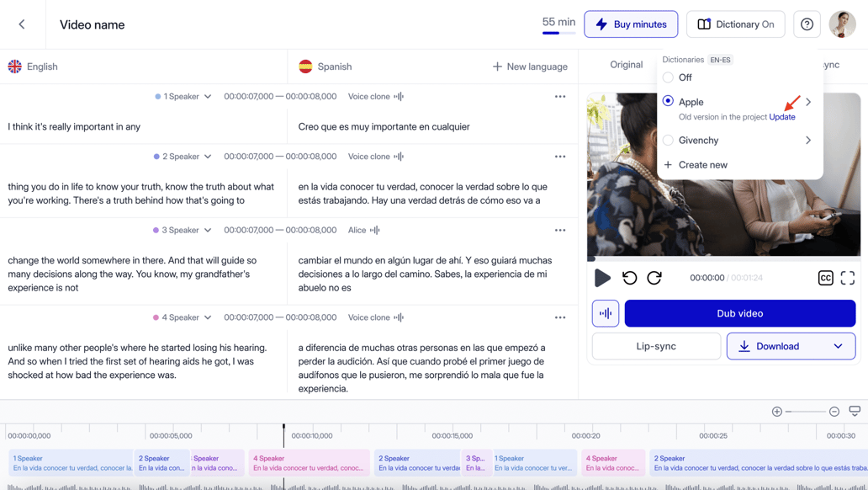Viewport: 868px width, 490px height.
Task: Select the Off dictionary radio button
Action: coord(668,77)
